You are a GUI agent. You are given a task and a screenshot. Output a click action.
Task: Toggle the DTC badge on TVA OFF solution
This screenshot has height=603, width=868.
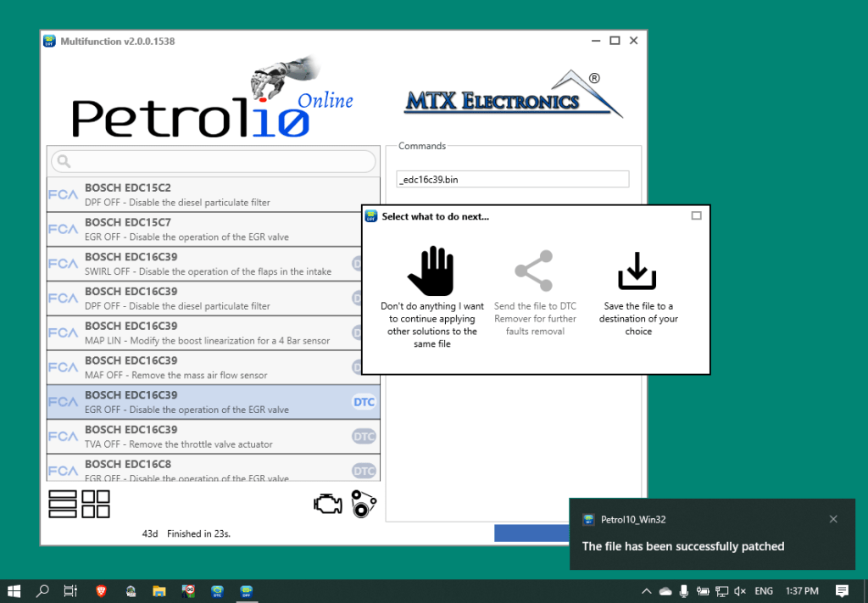[364, 436]
